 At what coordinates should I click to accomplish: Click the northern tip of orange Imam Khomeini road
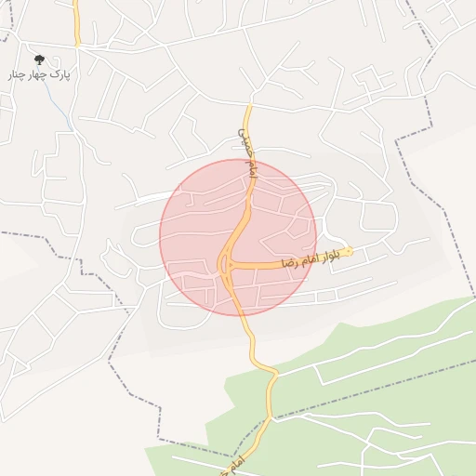(x=249, y=105)
